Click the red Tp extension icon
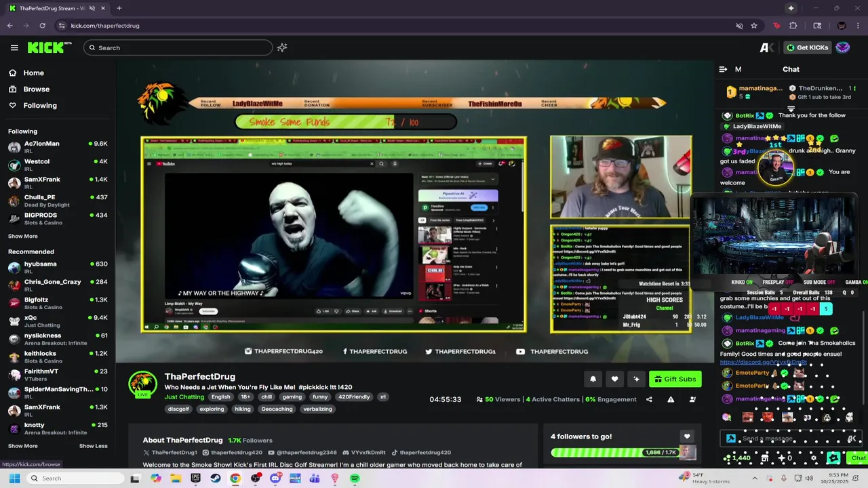Image resolution: width=868 pixels, height=488 pixels. coord(776,26)
